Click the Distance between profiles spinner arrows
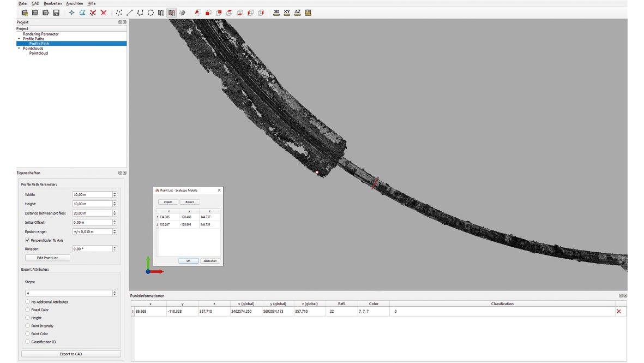Screen dimensions: 644x363 tap(115, 213)
